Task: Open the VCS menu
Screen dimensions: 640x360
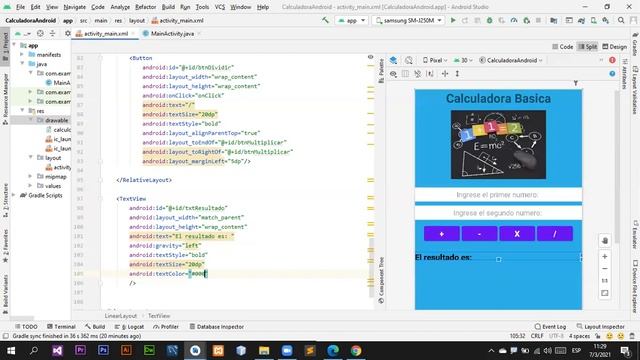Action: pos(220,7)
